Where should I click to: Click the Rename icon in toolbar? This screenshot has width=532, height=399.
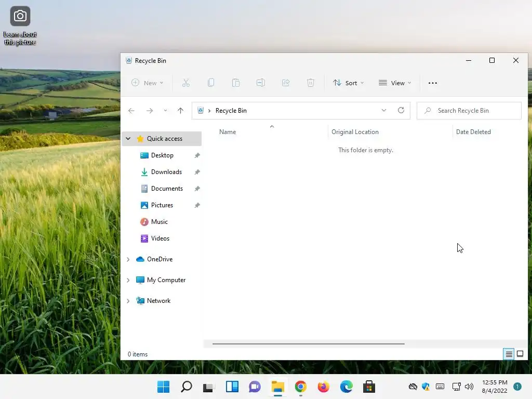click(x=261, y=83)
